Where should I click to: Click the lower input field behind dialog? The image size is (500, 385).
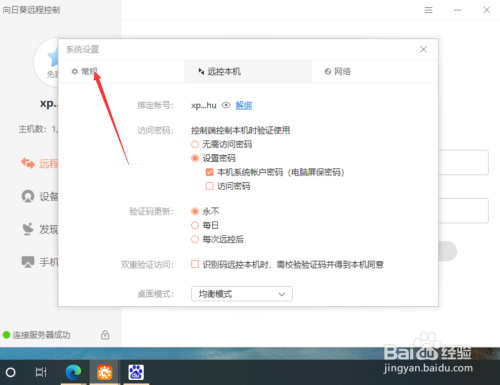(x=463, y=211)
